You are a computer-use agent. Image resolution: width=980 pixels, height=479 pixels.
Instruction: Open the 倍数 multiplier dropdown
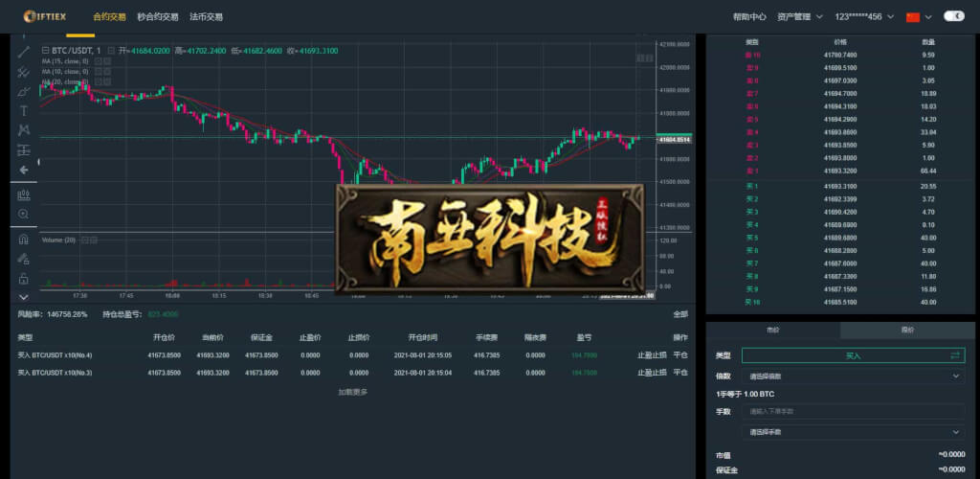click(x=853, y=376)
